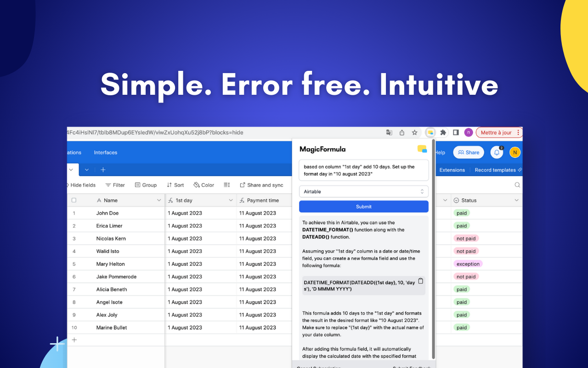Click the Payment time cell in Erica Limer row
The width and height of the screenshot is (588, 368).
[265, 226]
